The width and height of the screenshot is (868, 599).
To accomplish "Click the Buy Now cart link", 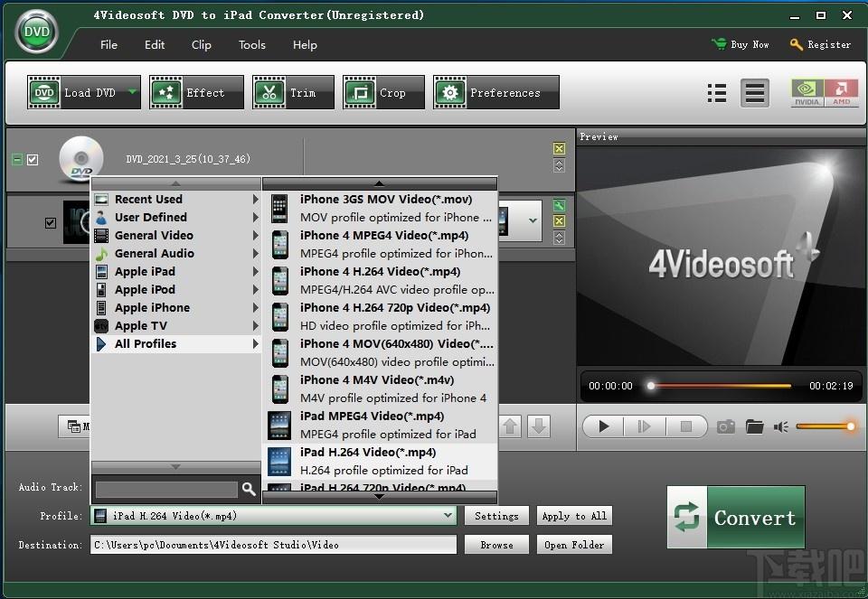I will pyautogui.click(x=741, y=44).
